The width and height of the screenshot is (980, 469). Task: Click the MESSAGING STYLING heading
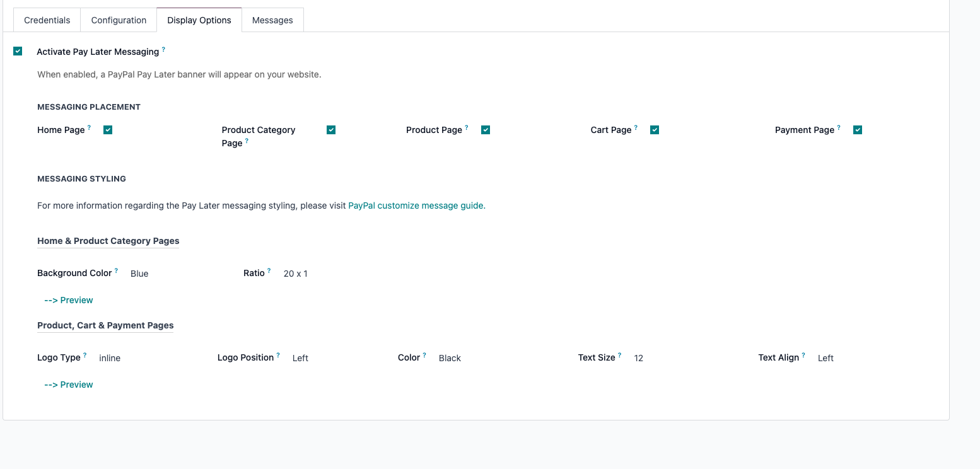pyautogui.click(x=81, y=179)
